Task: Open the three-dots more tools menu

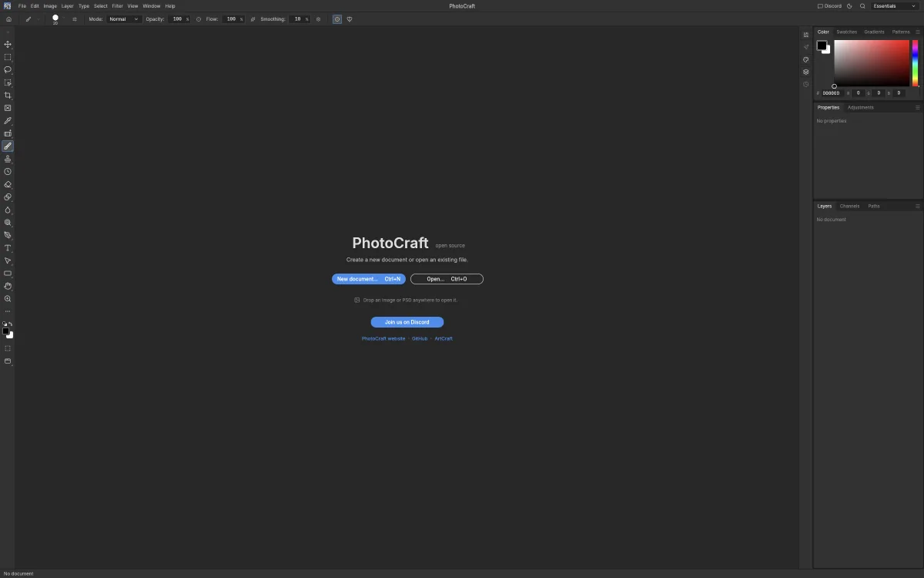Action: click(x=8, y=311)
